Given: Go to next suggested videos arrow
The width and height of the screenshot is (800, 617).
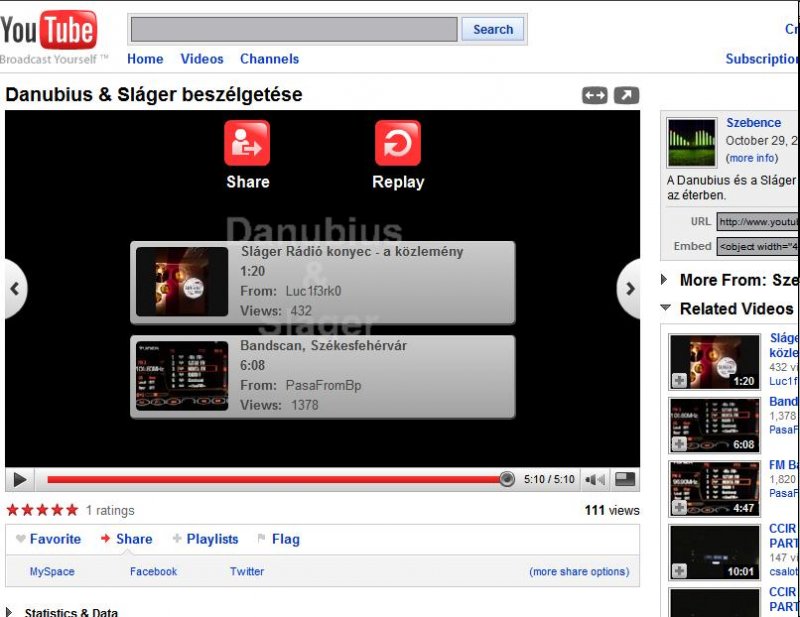Looking at the screenshot, I should coord(630,289).
